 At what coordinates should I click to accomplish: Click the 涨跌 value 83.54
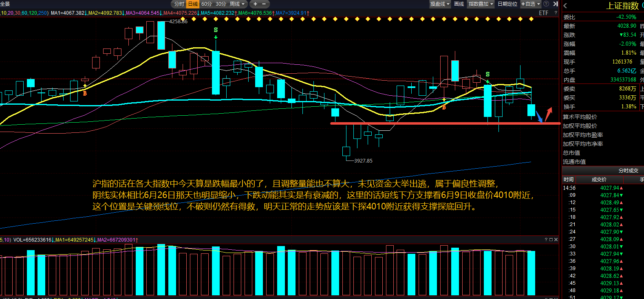(628, 35)
